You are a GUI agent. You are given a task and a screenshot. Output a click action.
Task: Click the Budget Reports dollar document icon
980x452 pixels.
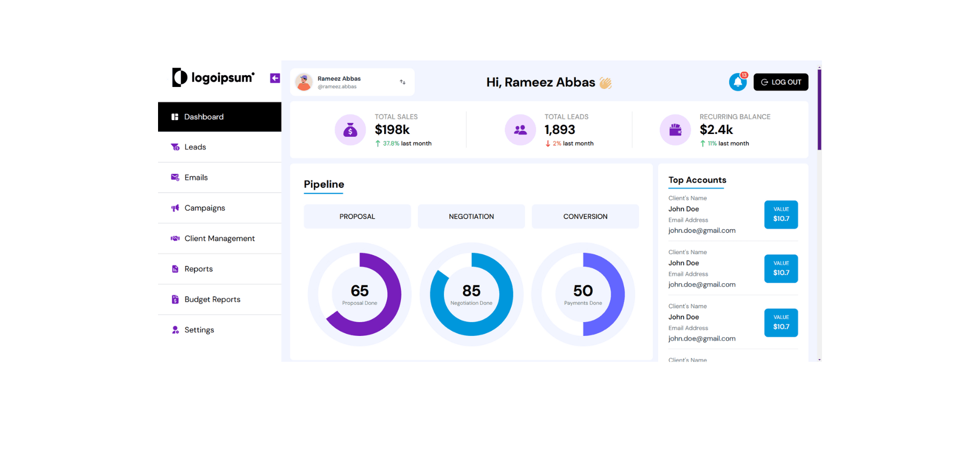tap(175, 300)
